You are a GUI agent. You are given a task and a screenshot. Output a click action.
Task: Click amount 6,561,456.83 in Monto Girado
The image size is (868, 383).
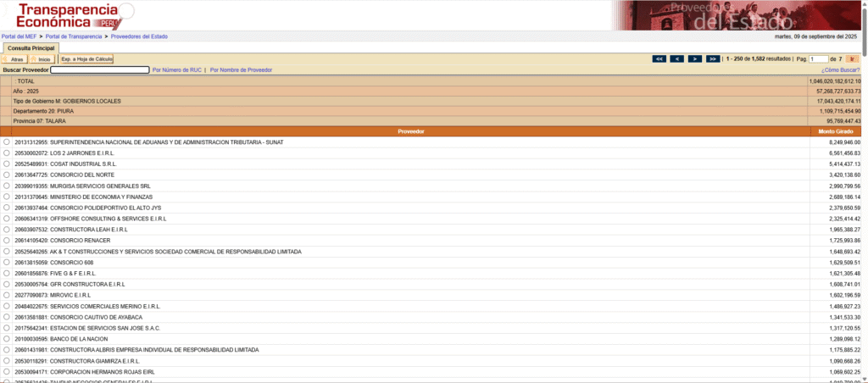844,153
